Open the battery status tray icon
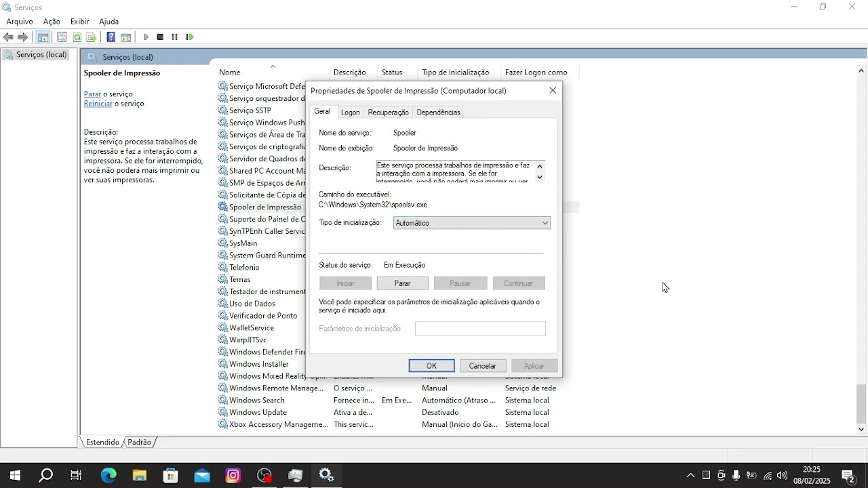The width and height of the screenshot is (868, 488). pyautogui.click(x=751, y=476)
